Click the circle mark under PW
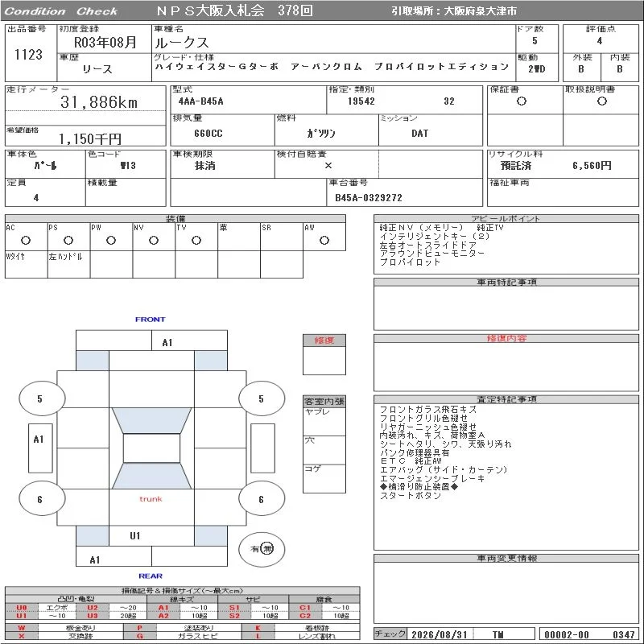 [111, 240]
